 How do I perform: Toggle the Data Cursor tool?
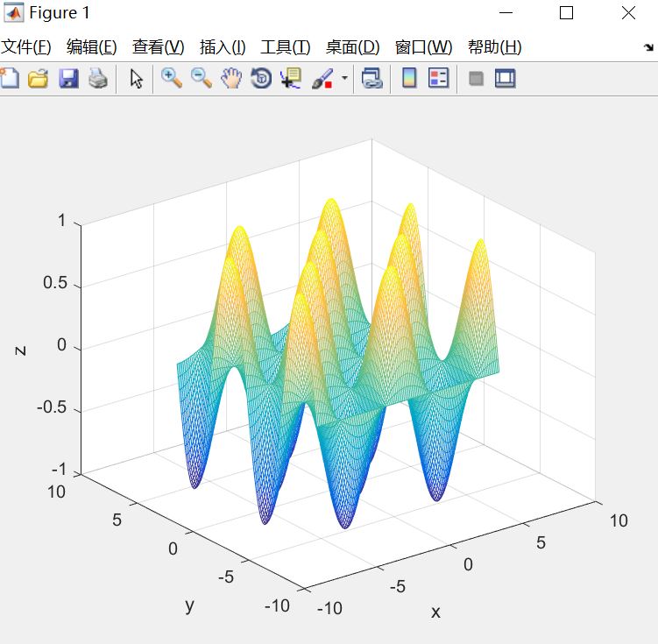pos(290,79)
